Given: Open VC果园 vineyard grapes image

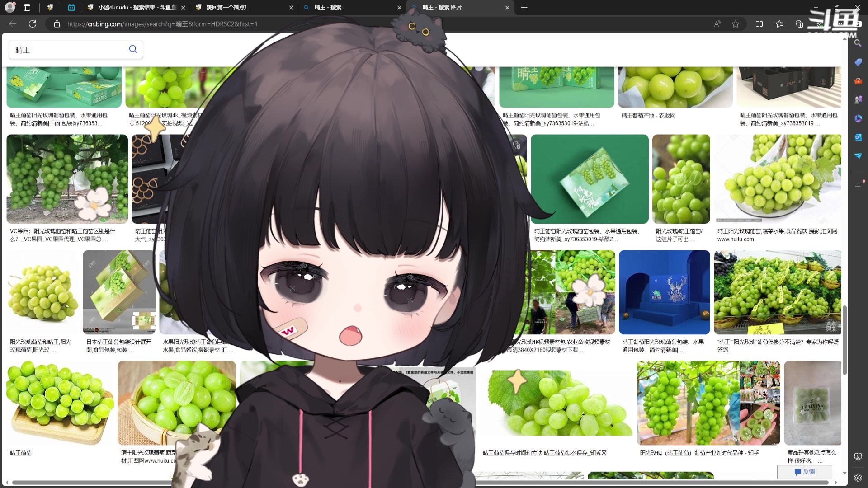Looking at the screenshot, I should (x=67, y=179).
